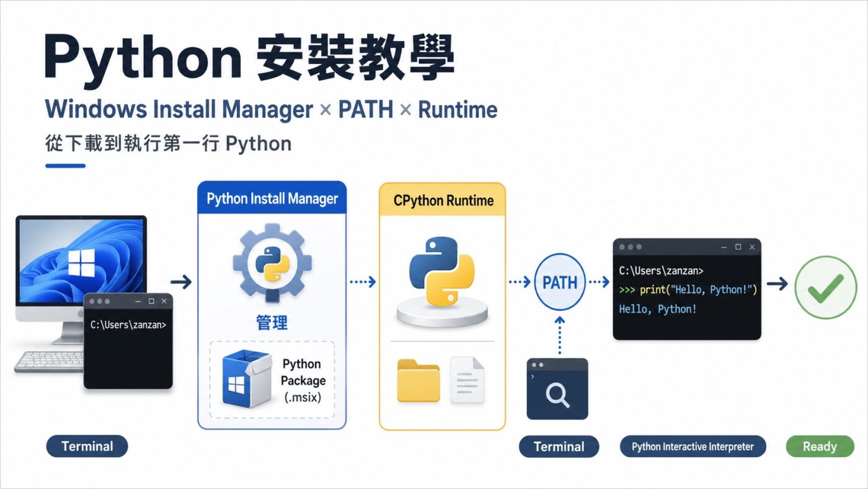The width and height of the screenshot is (868, 489).
Task: Click the keyboard illustration
Action: coord(51,362)
